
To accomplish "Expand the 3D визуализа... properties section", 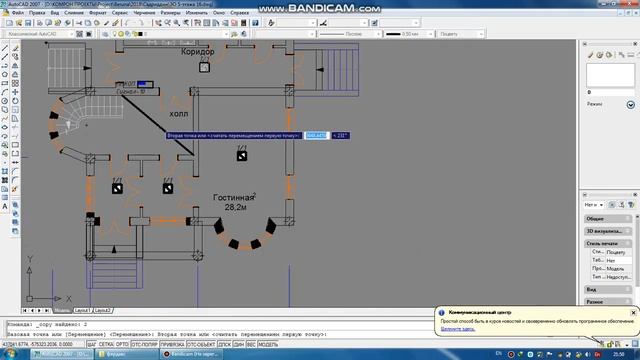I will pyautogui.click(x=608, y=231).
